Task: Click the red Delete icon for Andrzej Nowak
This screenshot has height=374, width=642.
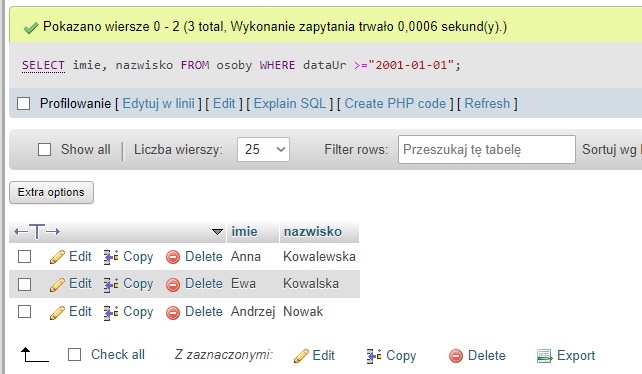Action: (173, 313)
